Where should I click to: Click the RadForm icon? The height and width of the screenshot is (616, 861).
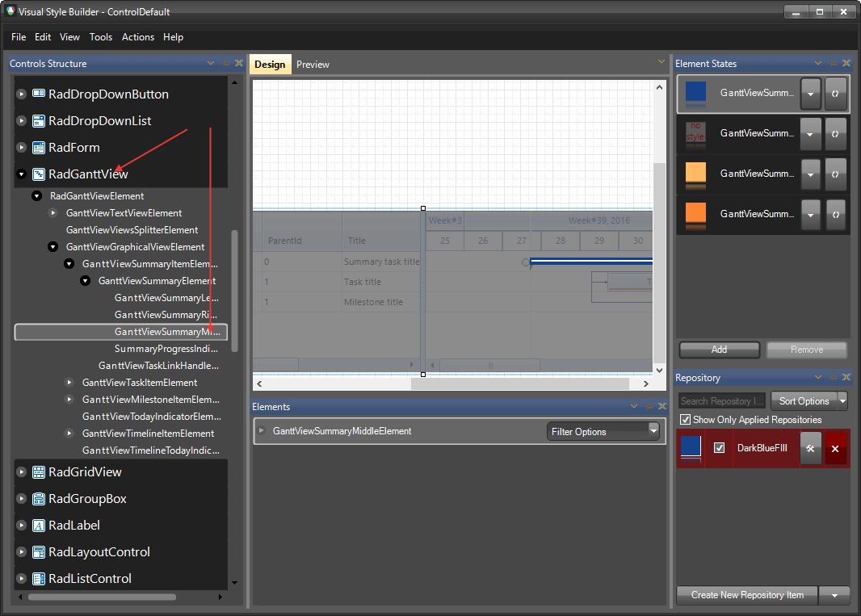(37, 147)
